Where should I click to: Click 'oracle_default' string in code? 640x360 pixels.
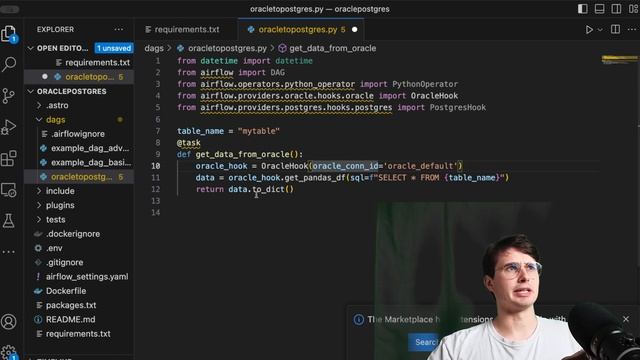point(421,166)
